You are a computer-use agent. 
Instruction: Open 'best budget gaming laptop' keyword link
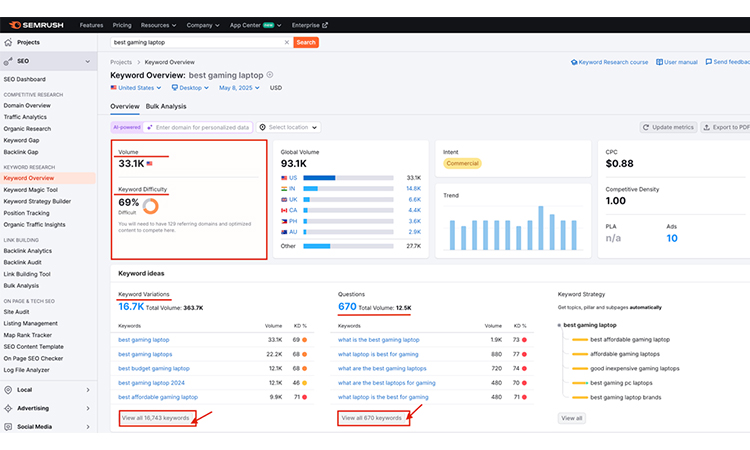[x=154, y=368]
